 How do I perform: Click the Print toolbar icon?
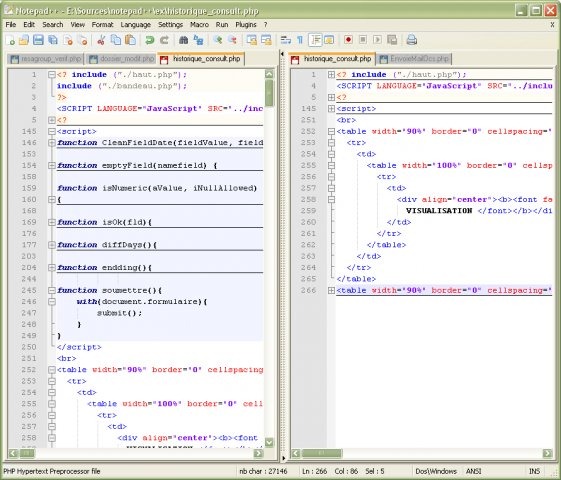(411, 40)
